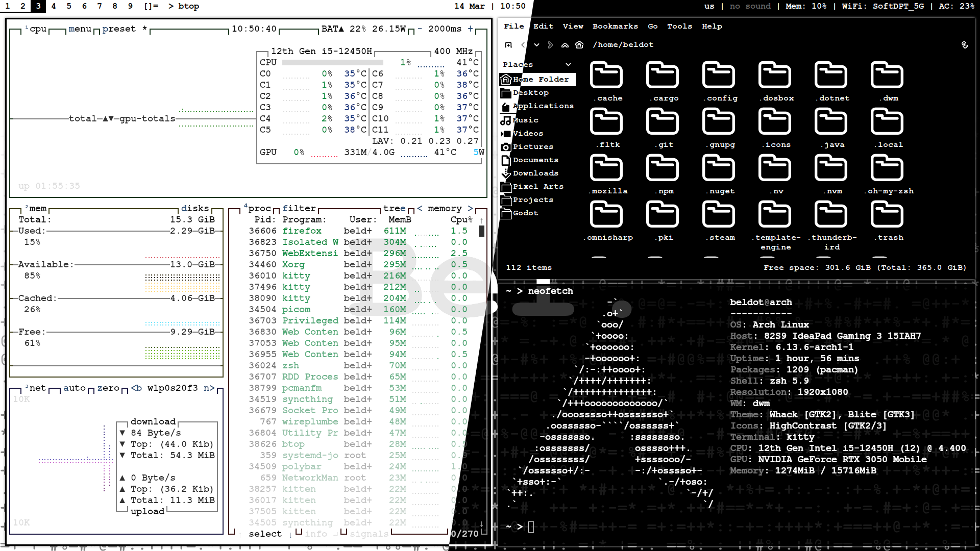
Task: Select the .fltk folder icon
Action: coord(606,122)
